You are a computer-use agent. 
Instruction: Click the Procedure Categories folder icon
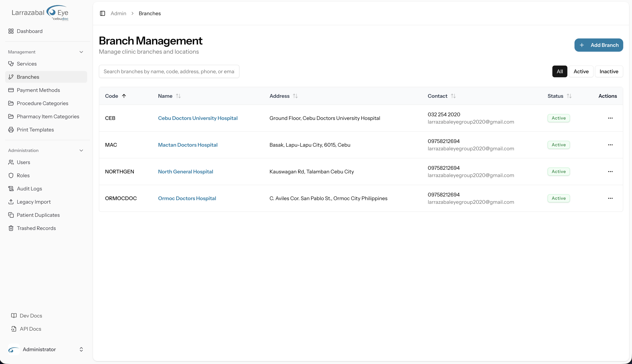coord(11,103)
